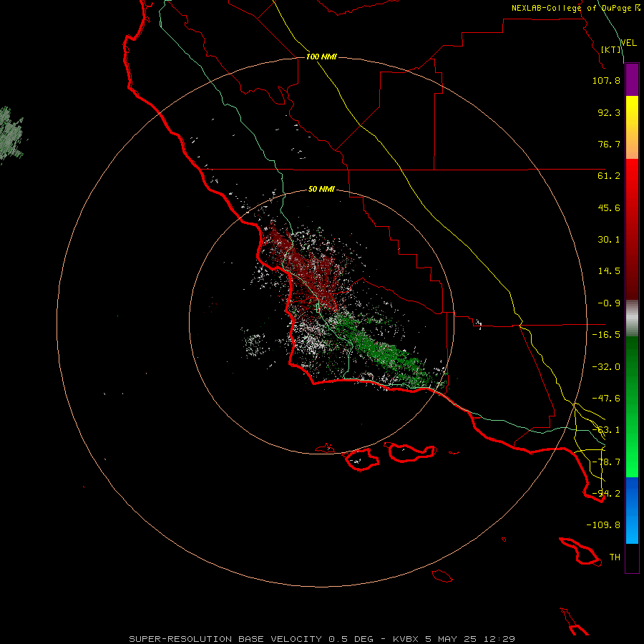Select the -78.7 legend value
The height and width of the screenshot is (644, 644).
coord(606,462)
